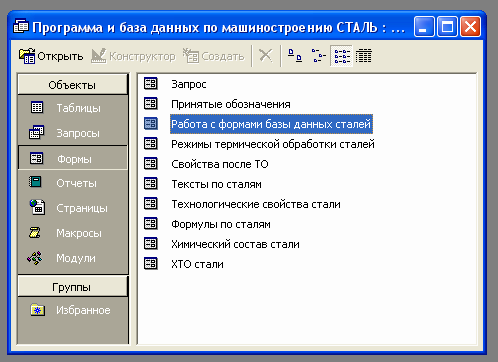The image size is (498, 362).
Task: Open the Макросы objects section
Action: click(x=72, y=233)
